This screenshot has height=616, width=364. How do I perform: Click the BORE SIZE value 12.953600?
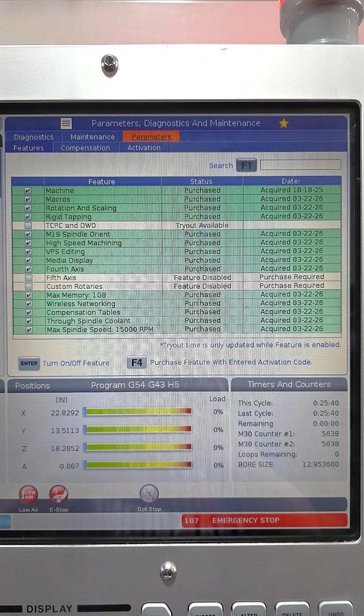tap(320, 464)
